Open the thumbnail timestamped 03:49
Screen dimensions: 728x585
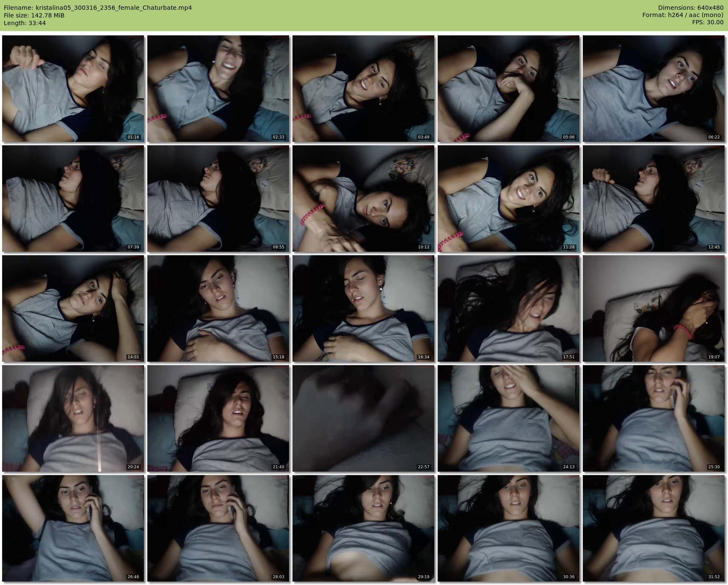[364, 89]
